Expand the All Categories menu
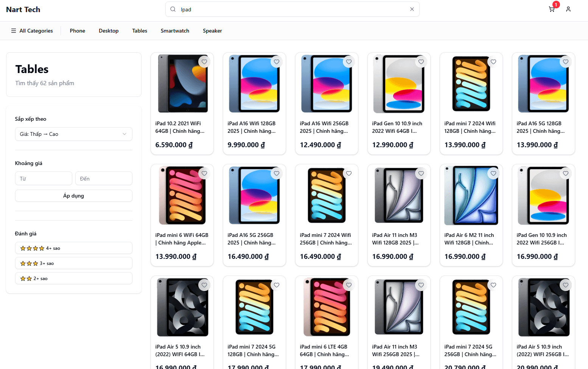 point(36,31)
